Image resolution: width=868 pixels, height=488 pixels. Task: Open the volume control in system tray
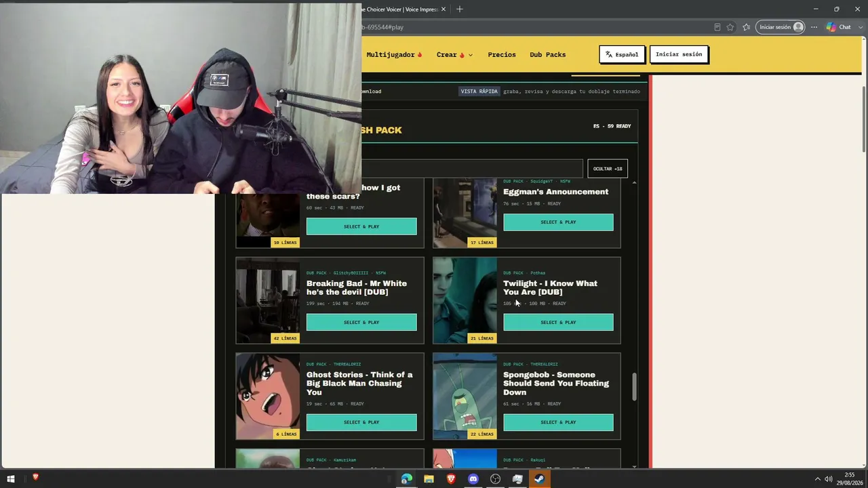point(829,479)
